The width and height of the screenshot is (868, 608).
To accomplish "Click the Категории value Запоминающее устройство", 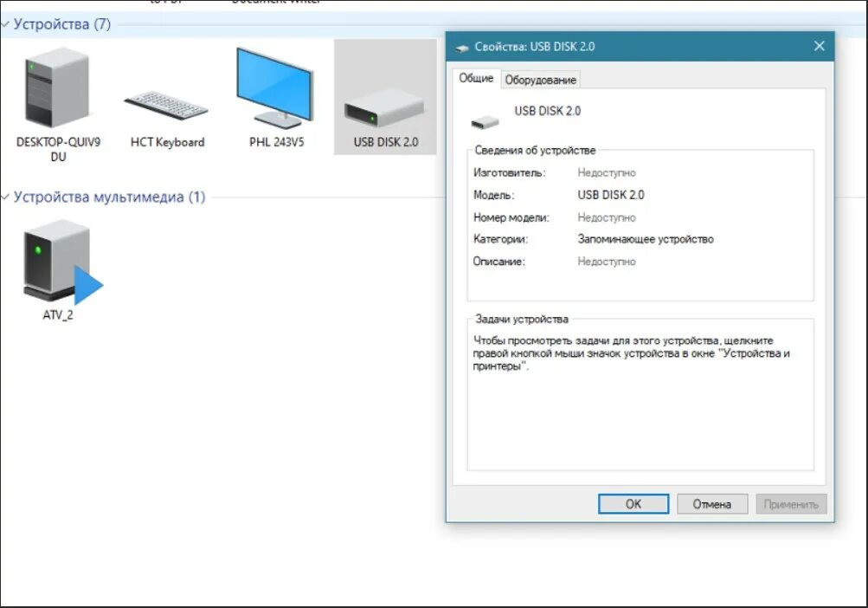I will [646, 239].
